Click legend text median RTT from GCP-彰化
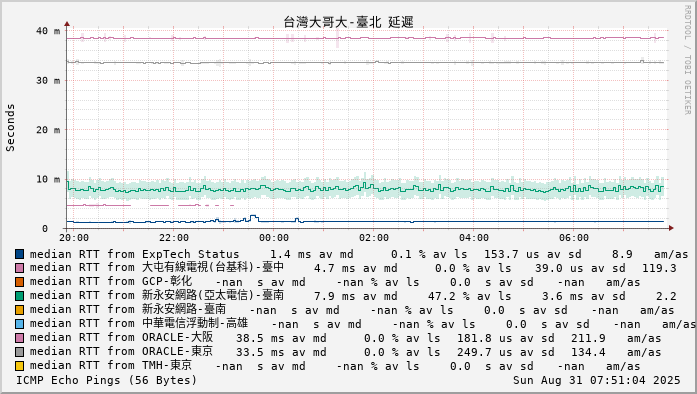 (111, 282)
